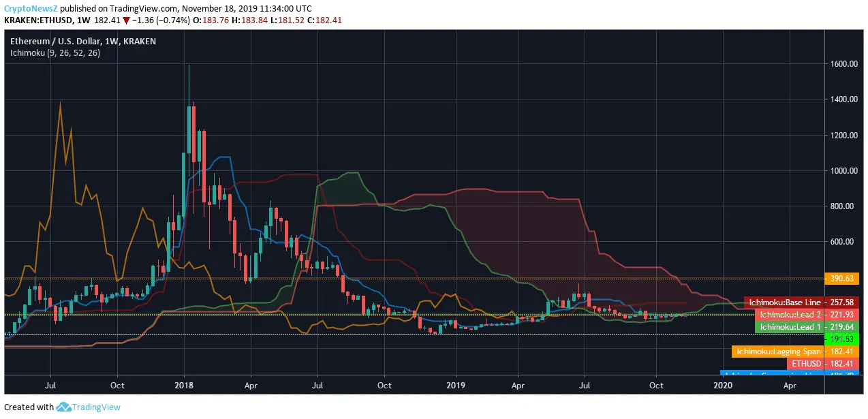This screenshot has width=868, height=419.
Task: Select the ETHUSD price label
Action: [806, 364]
